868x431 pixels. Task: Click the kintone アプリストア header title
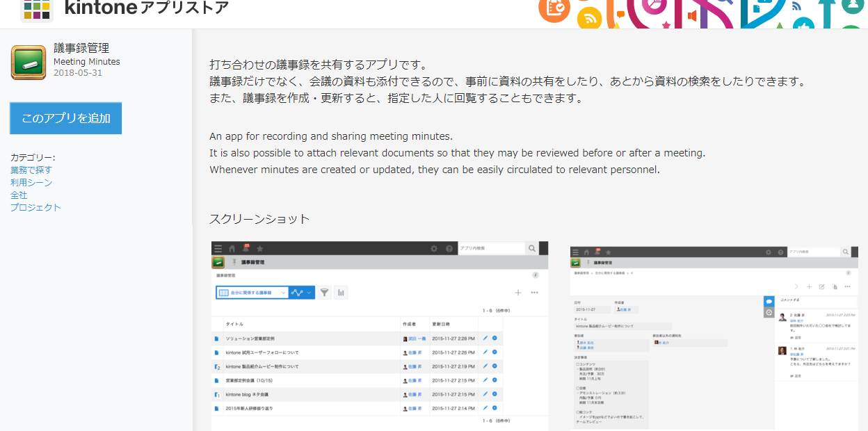pyautogui.click(x=146, y=8)
